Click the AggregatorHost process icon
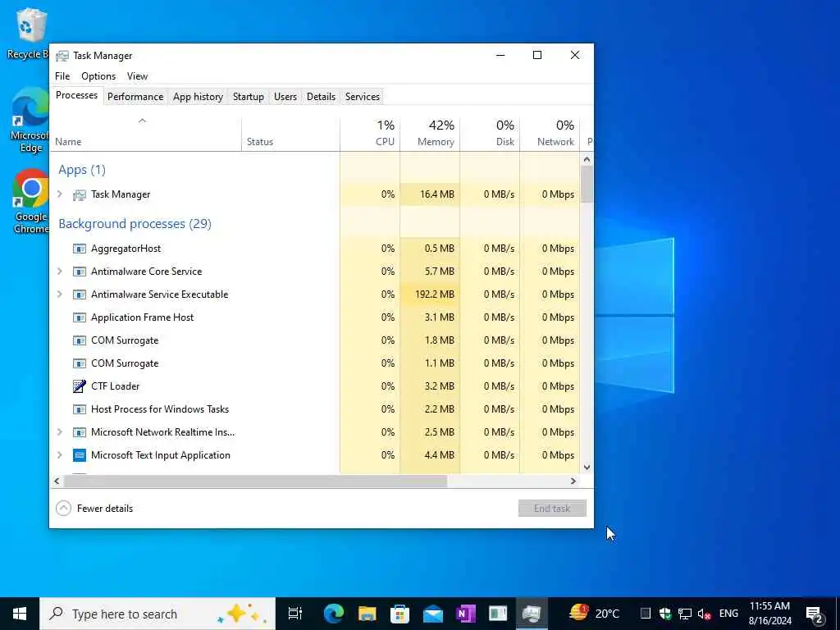 click(80, 249)
